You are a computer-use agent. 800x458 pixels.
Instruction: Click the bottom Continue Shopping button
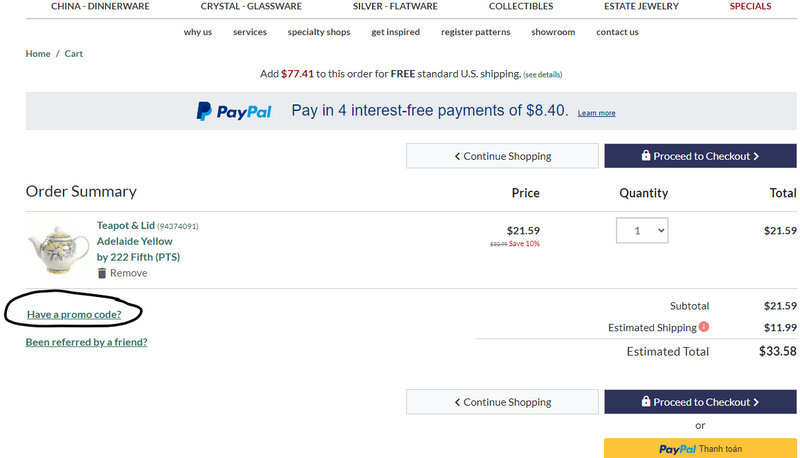[x=502, y=402]
